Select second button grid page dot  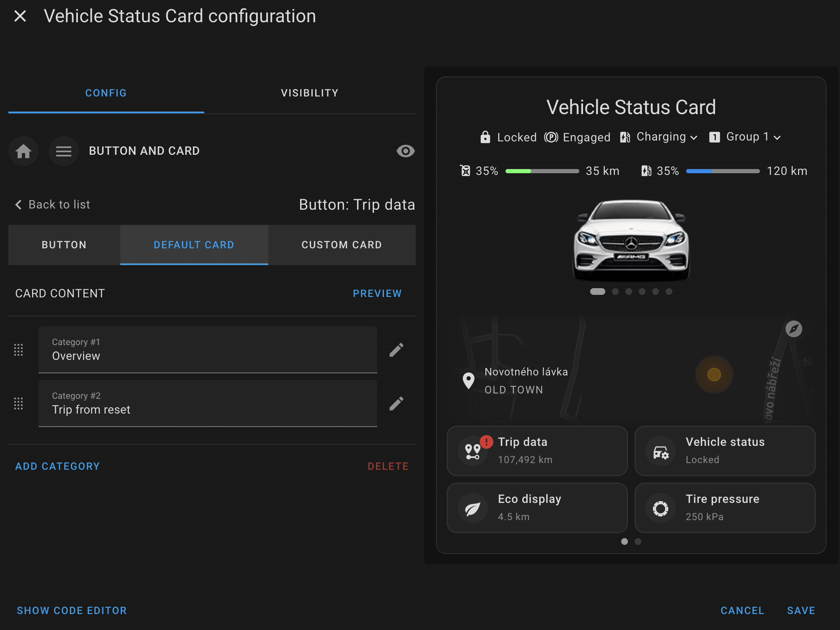click(638, 541)
